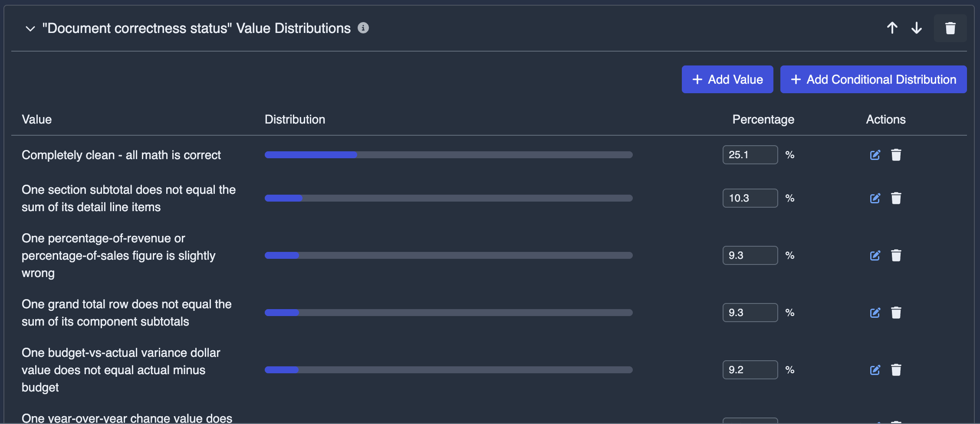980x424 pixels.
Task: Collapse the 'Document correctness status' section
Action: pyautogui.click(x=30, y=29)
